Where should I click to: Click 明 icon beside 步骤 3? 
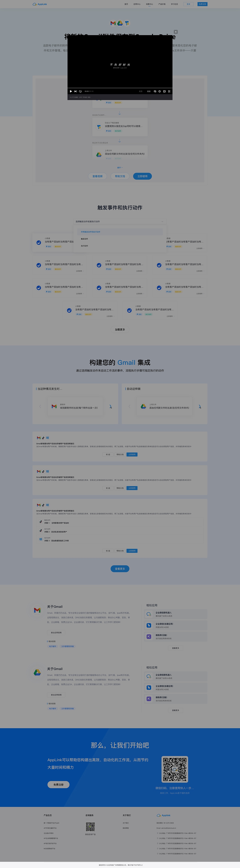(41, 539)
